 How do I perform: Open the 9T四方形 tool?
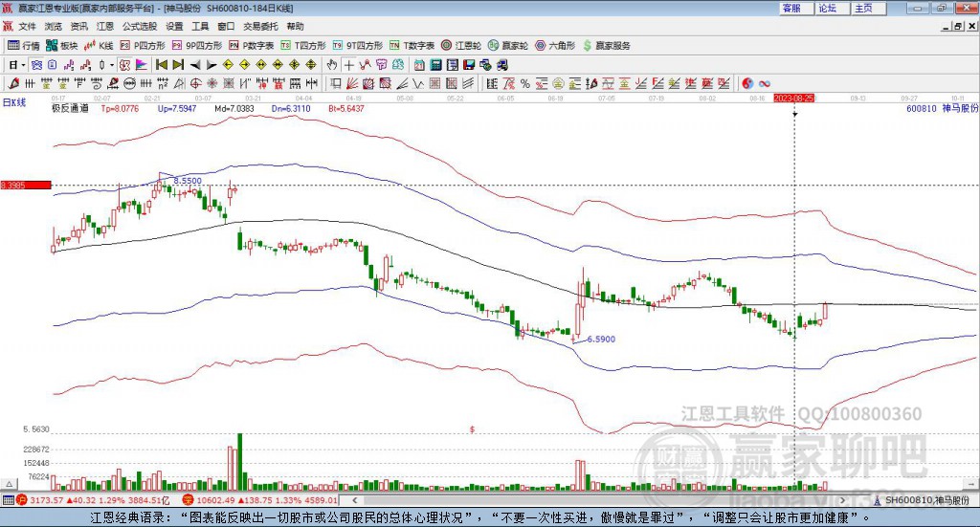pyautogui.click(x=358, y=46)
